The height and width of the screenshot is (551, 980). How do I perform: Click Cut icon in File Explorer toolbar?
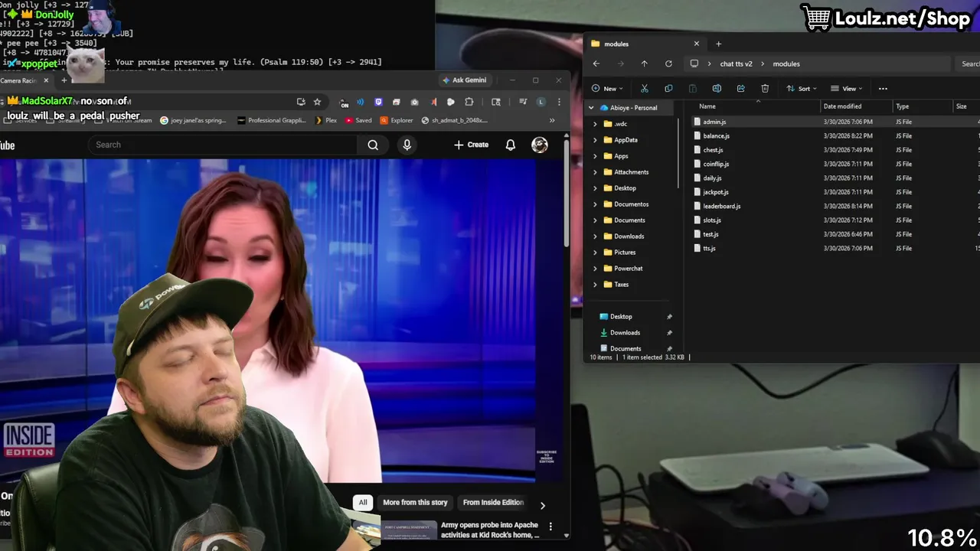point(644,89)
